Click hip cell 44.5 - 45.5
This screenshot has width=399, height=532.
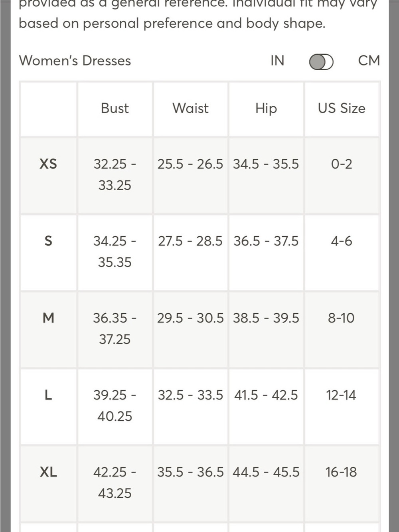pos(266,472)
